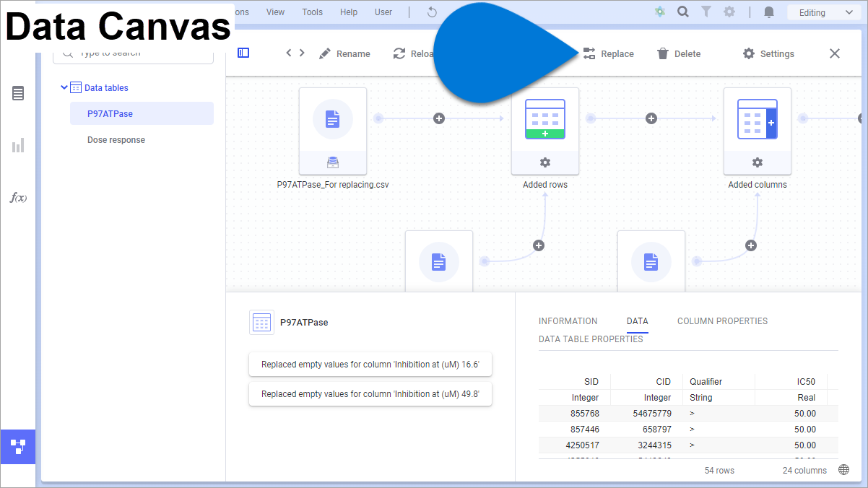Open the gear on the Added rows node
This screenshot has height=488, width=868.
click(x=545, y=162)
